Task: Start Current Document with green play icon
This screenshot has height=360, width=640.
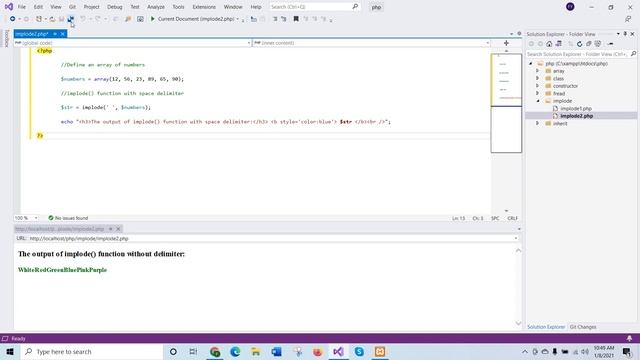Action: click(x=153, y=19)
